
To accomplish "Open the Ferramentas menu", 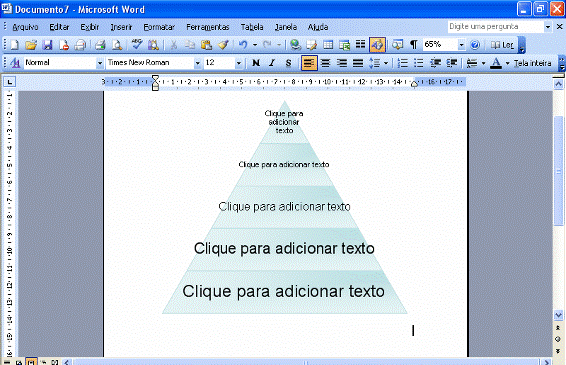I will pyautogui.click(x=208, y=27).
